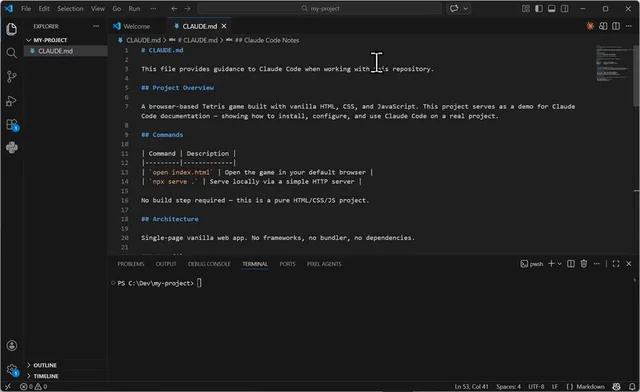The width and height of the screenshot is (640, 392).
Task: Click '## Claude Code Notes' breadcrumb
Action: [x=267, y=40]
